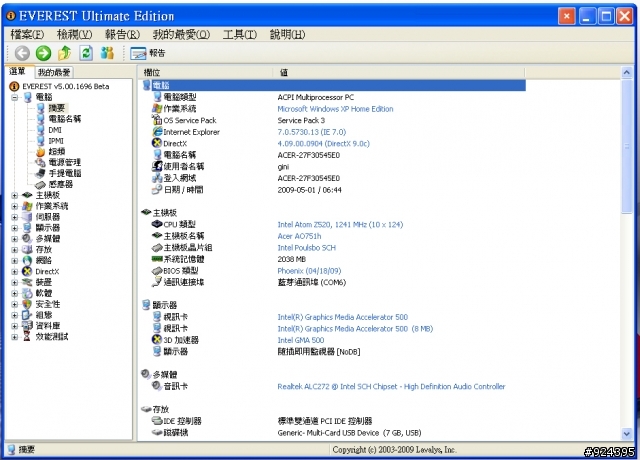
Task: Collapse the 電腦 tree node
Action: tap(15, 97)
